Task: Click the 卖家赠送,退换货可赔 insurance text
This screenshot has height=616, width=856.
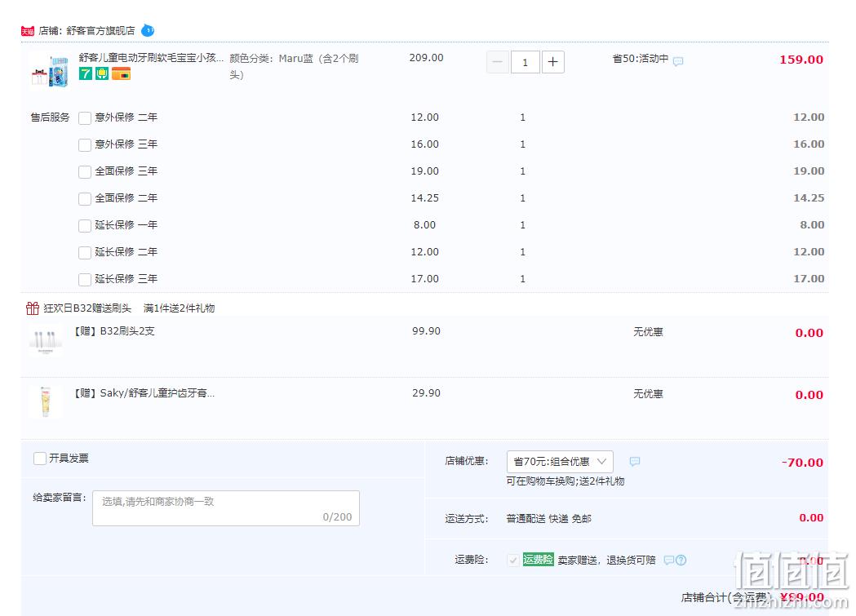Action: tap(606, 561)
